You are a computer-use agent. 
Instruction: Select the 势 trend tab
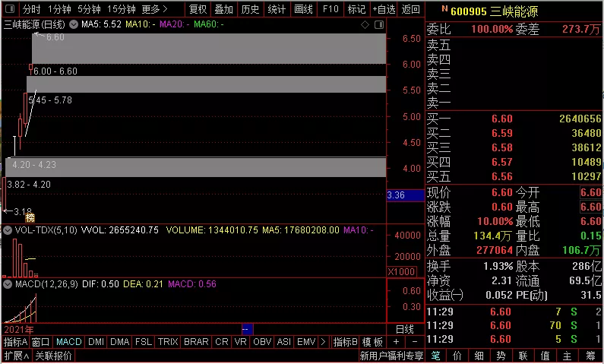[x=501, y=356]
